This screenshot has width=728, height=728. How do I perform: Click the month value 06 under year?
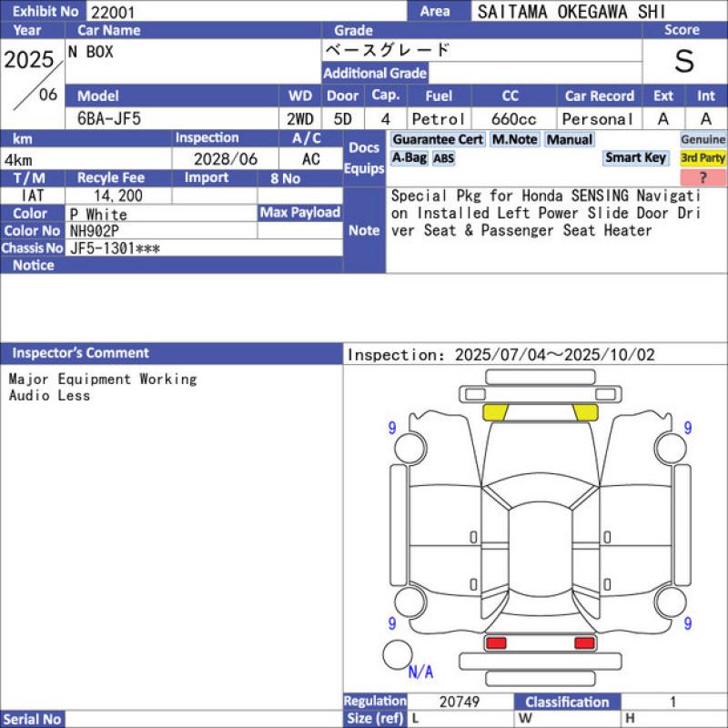(48, 95)
